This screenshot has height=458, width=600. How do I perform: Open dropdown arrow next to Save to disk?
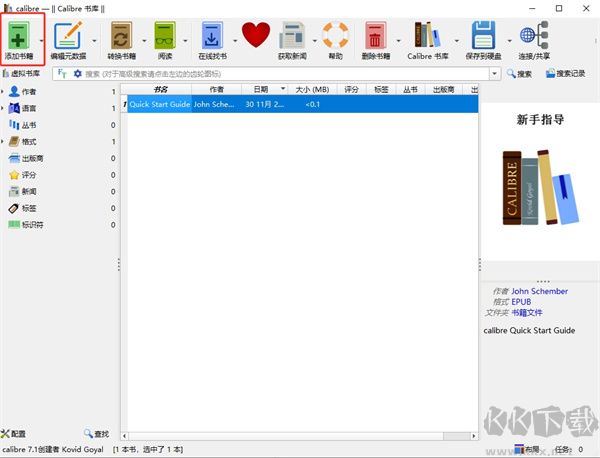(x=509, y=40)
